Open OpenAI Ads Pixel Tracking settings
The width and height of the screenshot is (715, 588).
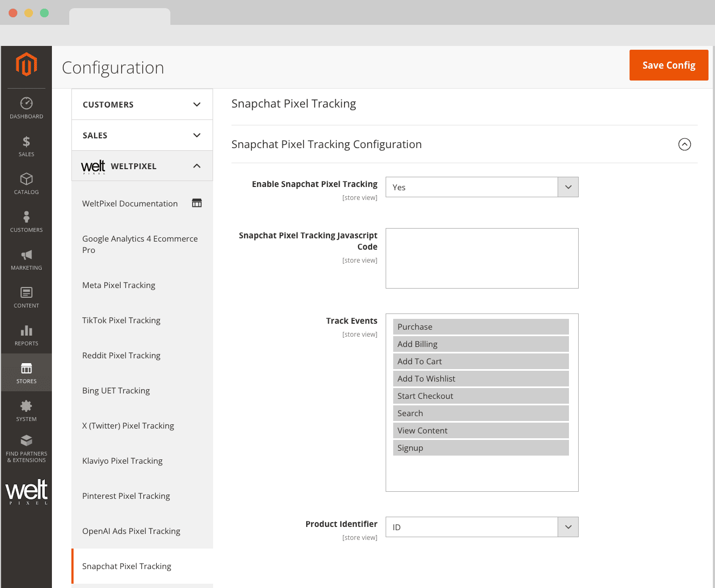click(x=142, y=531)
